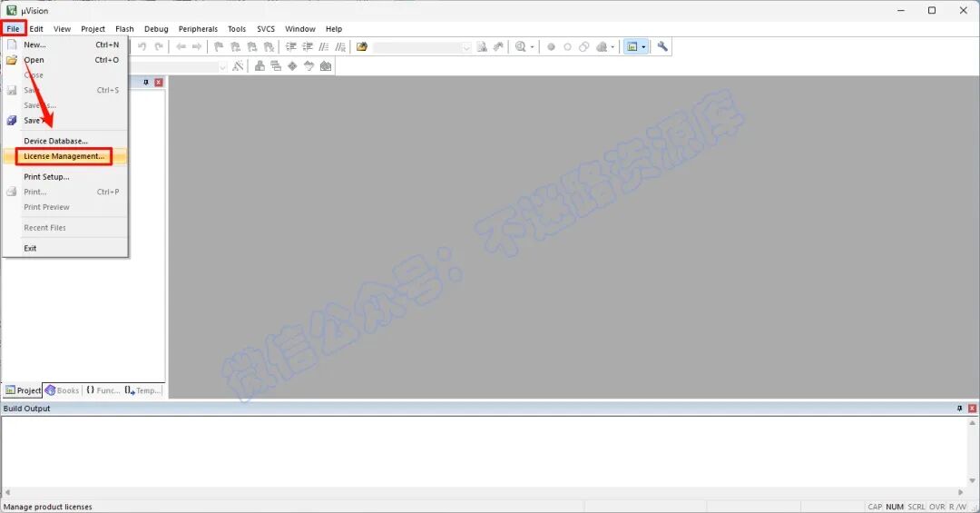The width and height of the screenshot is (980, 513).
Task: Click the Incremental Find binoculars icon
Action: [498, 47]
